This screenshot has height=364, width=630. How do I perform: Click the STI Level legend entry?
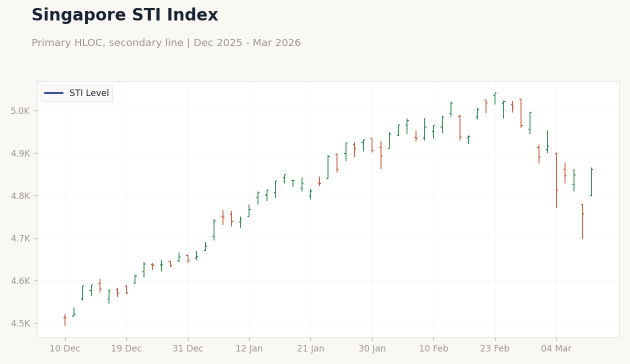[77, 93]
